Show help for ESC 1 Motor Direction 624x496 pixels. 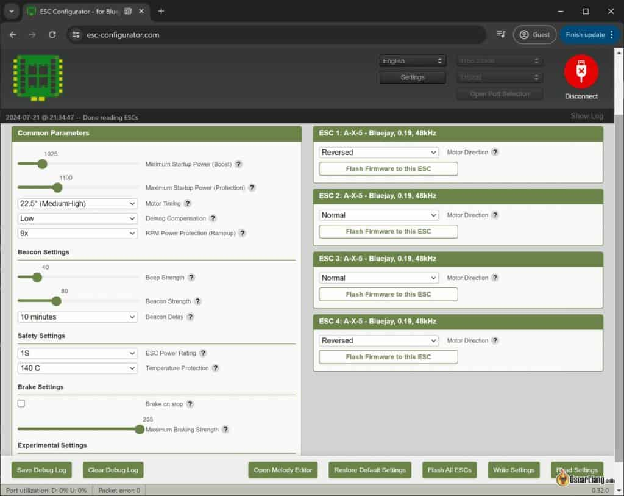pyautogui.click(x=494, y=152)
